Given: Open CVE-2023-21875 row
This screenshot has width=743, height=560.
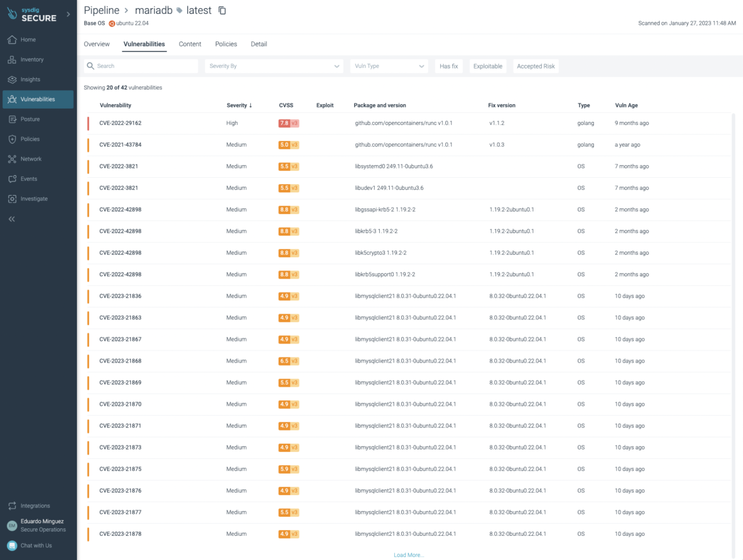Looking at the screenshot, I should (x=410, y=469).
